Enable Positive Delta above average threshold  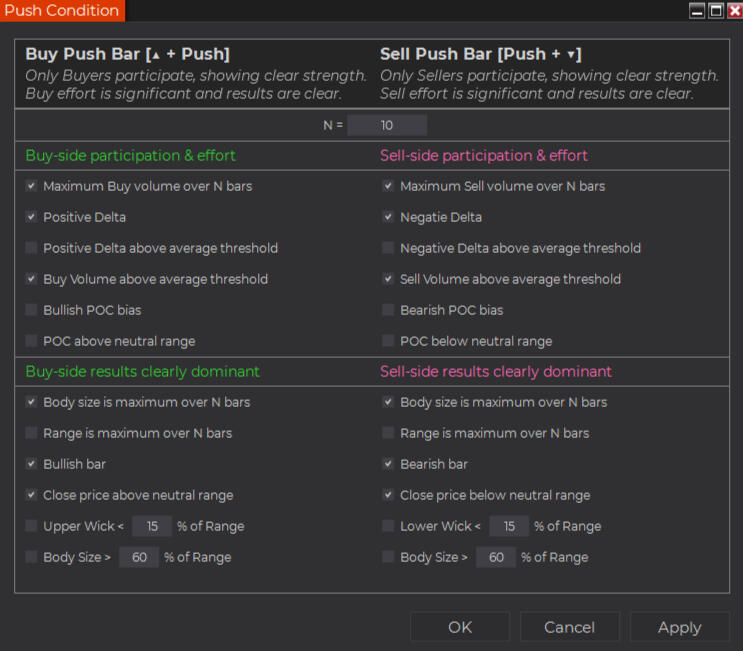pos(32,248)
